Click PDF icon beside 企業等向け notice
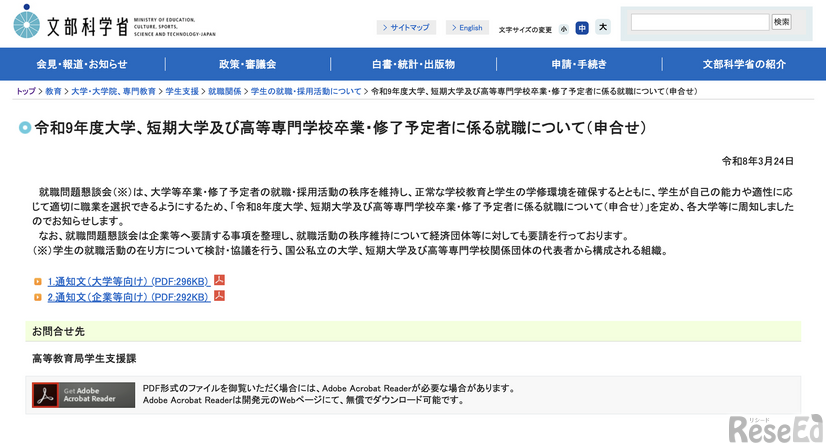This screenshot has height=445, width=826. [219, 295]
